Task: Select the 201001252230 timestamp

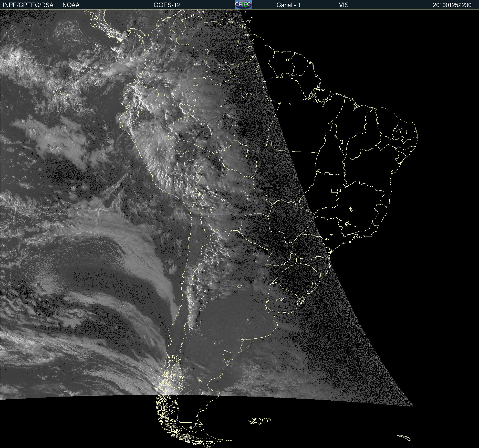Action: pos(452,5)
